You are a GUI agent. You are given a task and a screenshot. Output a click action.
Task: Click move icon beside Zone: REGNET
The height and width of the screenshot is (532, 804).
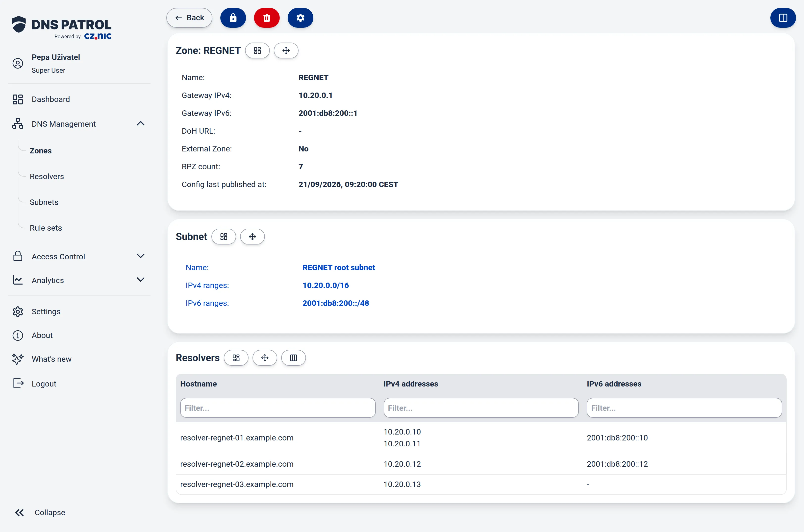pos(286,50)
